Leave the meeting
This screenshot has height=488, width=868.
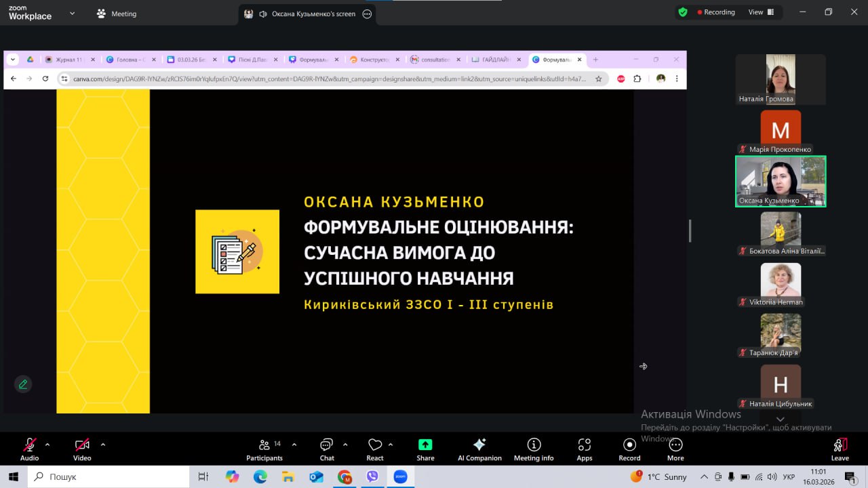(840, 449)
